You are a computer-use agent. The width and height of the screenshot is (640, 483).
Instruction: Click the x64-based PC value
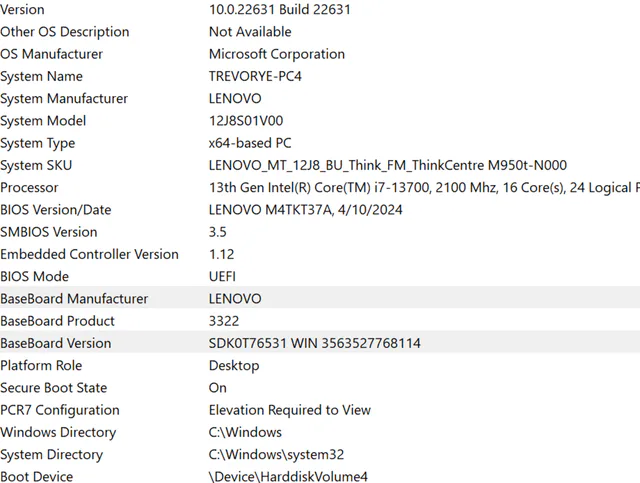250,143
